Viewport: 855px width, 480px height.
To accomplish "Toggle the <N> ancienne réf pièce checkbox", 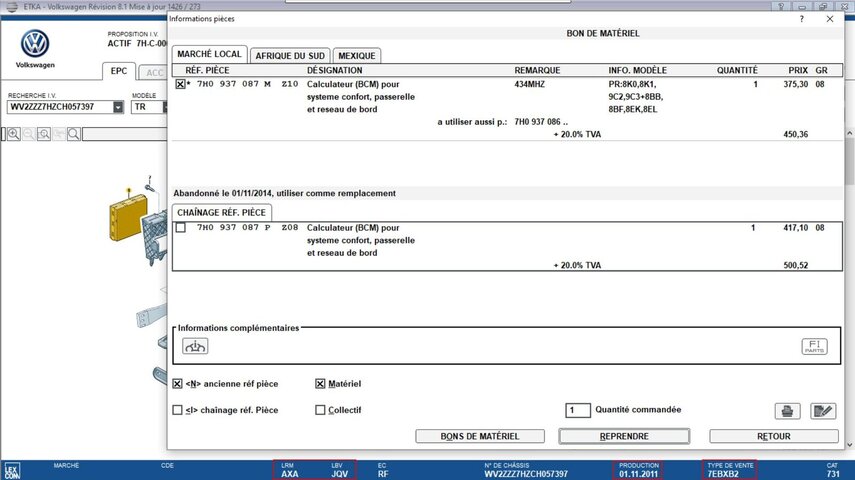I will [177, 383].
